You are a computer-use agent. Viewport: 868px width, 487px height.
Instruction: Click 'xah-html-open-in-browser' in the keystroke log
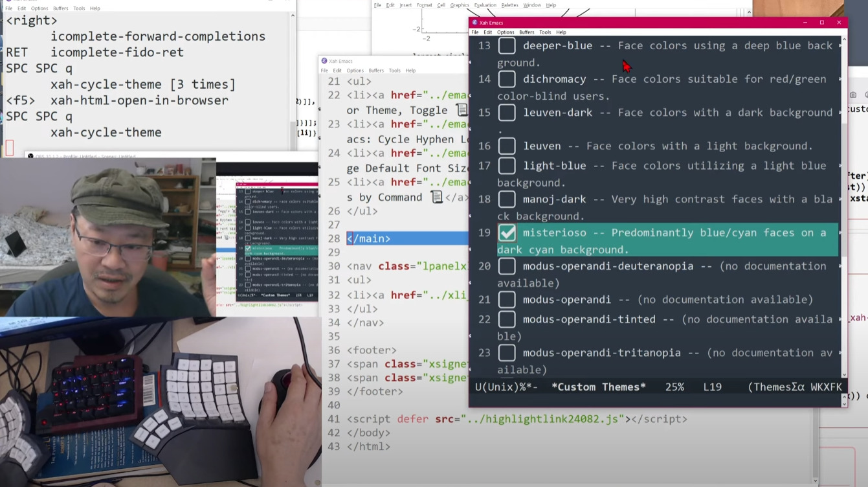pyautogui.click(x=139, y=100)
